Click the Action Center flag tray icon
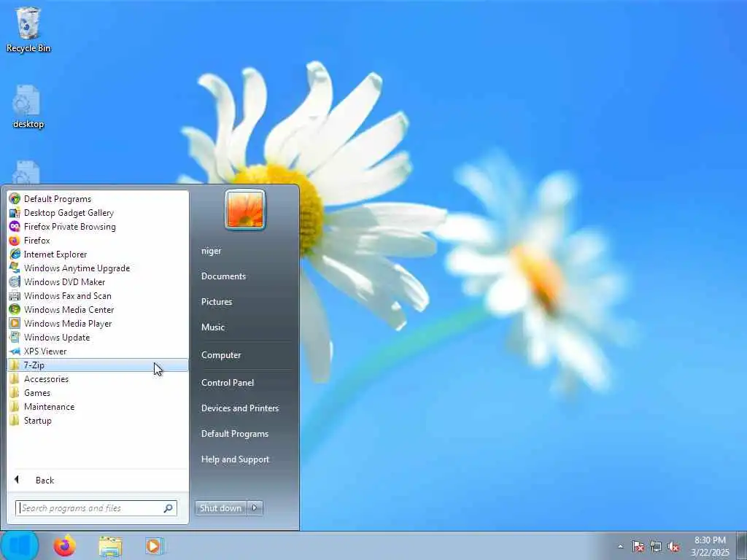Viewport: 747px width, 560px height. point(638,546)
